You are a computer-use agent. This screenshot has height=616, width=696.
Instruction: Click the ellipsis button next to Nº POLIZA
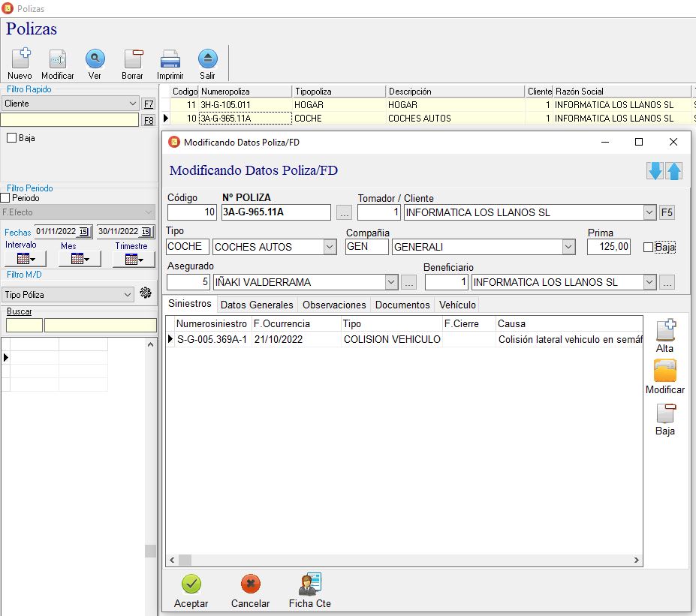(x=344, y=212)
